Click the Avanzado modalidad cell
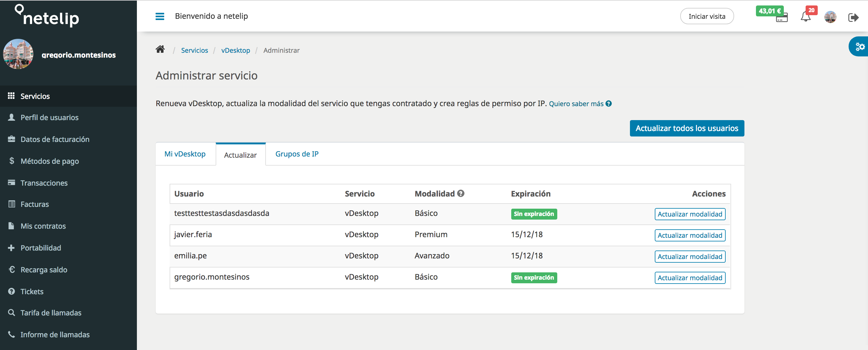868x350 pixels. click(432, 256)
